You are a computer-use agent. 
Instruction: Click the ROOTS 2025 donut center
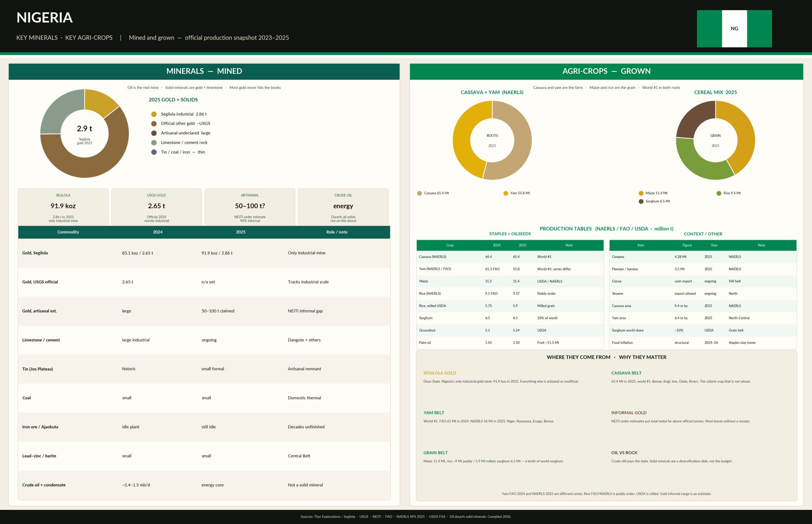coord(492,140)
